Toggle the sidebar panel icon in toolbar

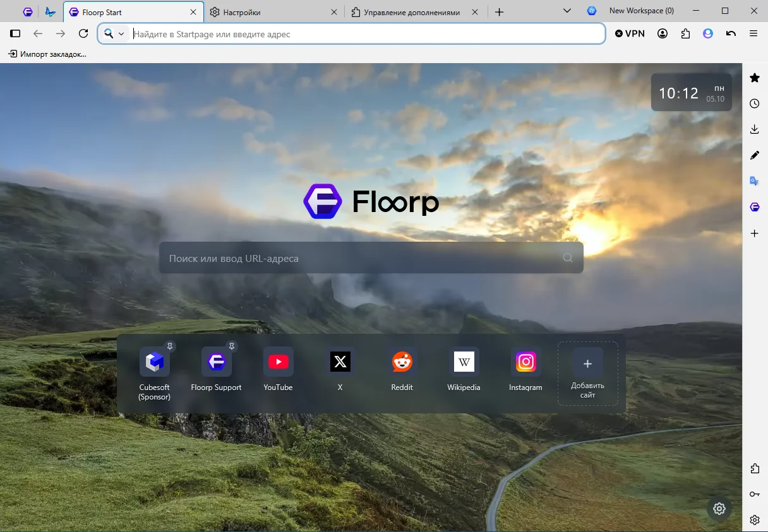[x=16, y=33]
